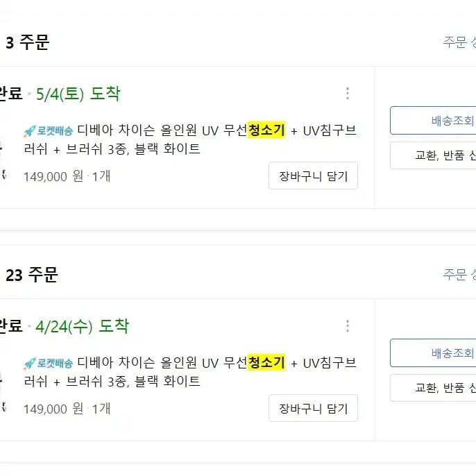
Task: Click 로켓배송 rocket badge in 4/24 order
Action: [49, 364]
